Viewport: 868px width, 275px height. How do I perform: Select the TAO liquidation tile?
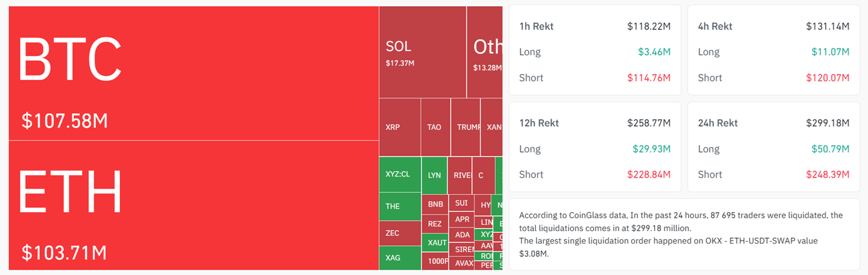tap(434, 127)
